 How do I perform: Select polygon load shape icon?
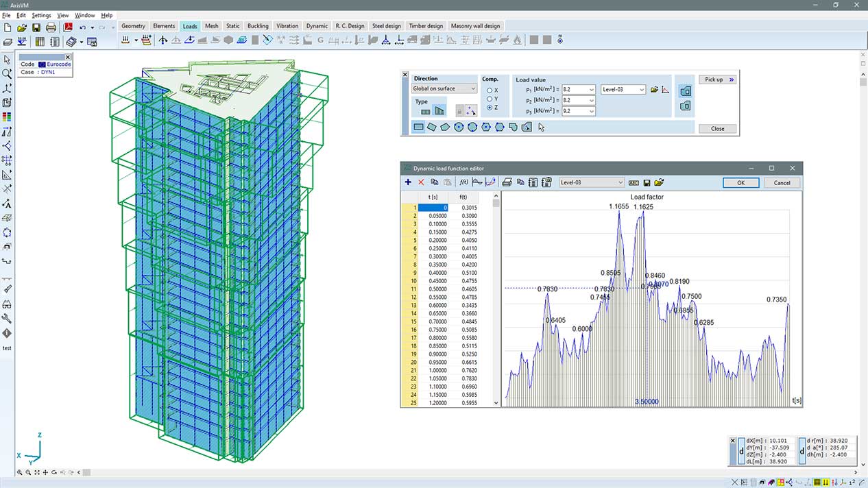446,127
